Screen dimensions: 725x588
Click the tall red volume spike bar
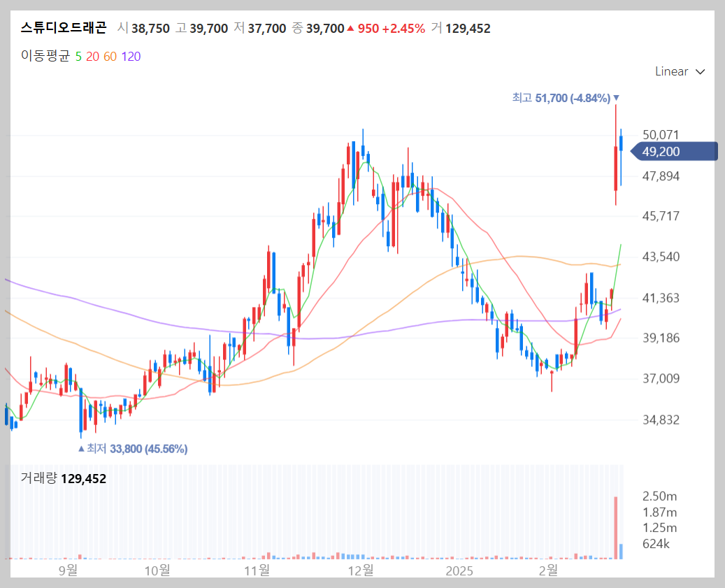pos(615,528)
